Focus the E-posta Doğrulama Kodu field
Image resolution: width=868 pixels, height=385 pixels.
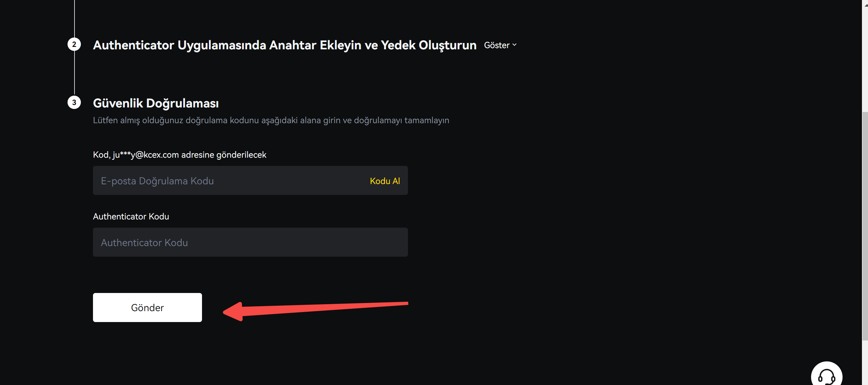pyautogui.click(x=250, y=180)
